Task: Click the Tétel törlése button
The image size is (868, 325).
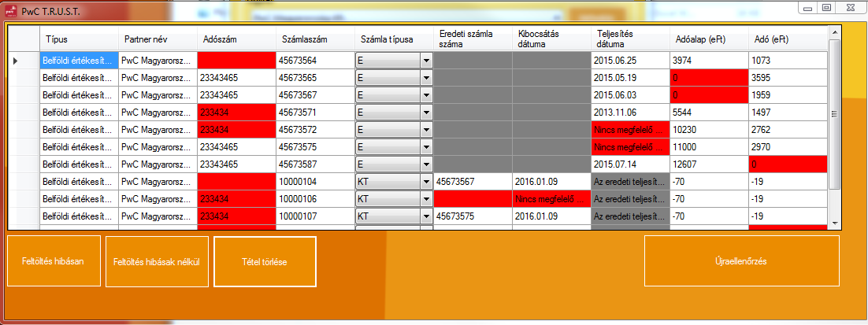Action: click(x=265, y=262)
